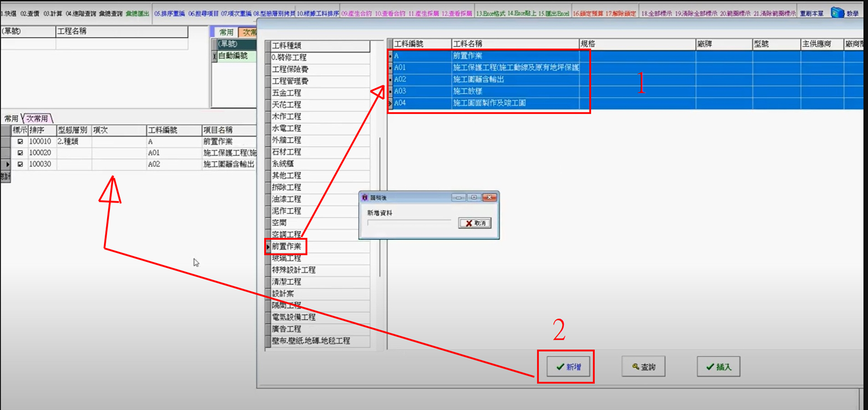Choose 油漆工程 in the category list
The height and width of the screenshot is (410, 868).
coord(287,199)
